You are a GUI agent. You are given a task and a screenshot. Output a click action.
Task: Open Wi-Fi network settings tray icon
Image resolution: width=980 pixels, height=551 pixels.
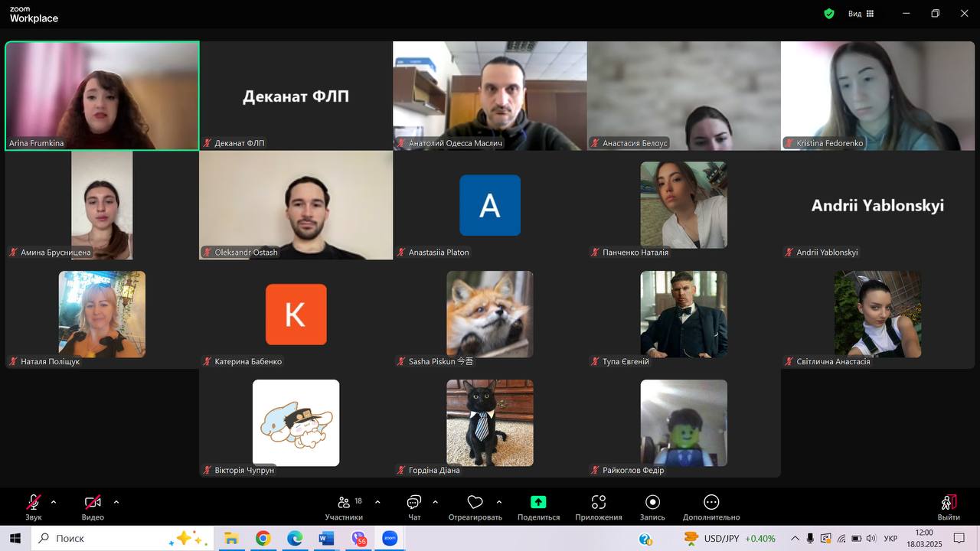pyautogui.click(x=841, y=539)
